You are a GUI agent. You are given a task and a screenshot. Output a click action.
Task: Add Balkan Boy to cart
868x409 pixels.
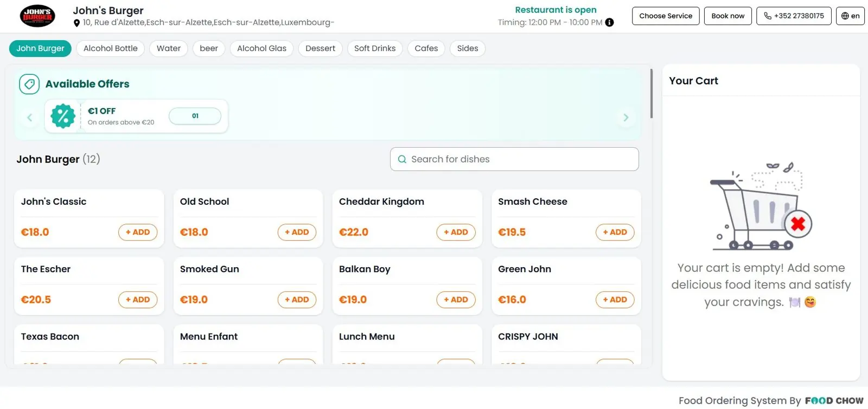[456, 300]
